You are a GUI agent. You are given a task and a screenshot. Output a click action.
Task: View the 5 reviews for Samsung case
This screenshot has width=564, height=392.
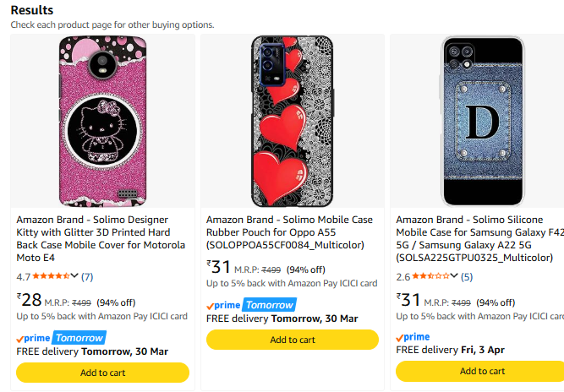pyautogui.click(x=467, y=276)
